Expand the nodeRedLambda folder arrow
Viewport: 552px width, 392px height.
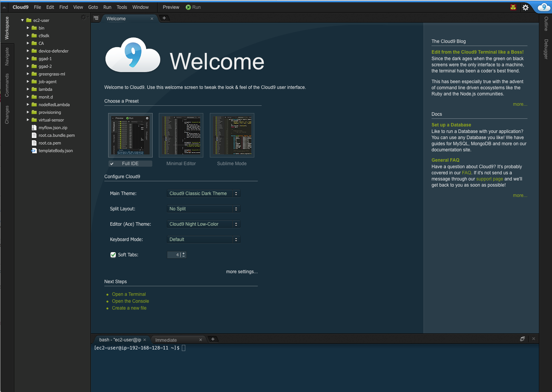[x=28, y=105]
